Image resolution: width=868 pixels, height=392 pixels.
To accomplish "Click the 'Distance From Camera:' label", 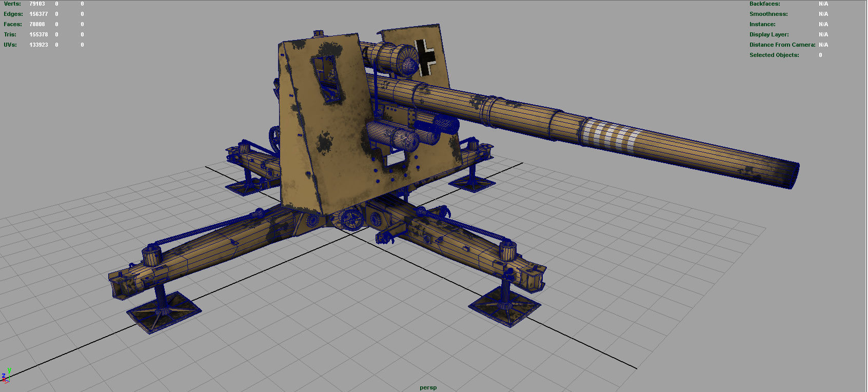I will 782,45.
